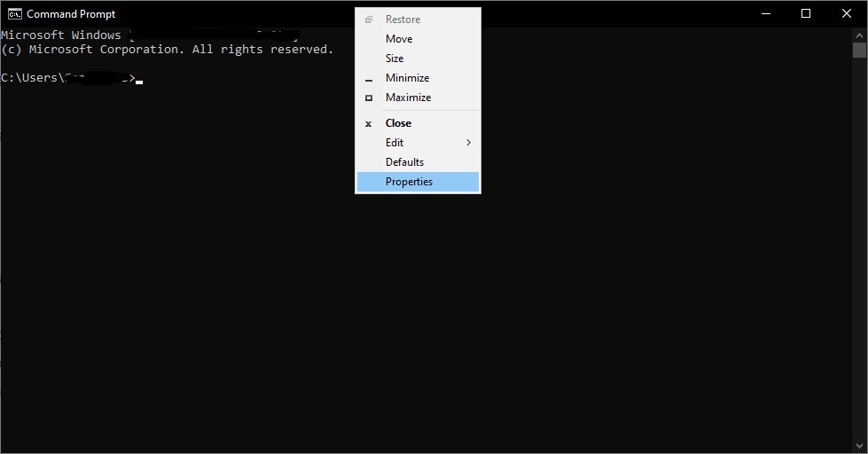The width and height of the screenshot is (868, 454).
Task: Click the x icon beside Close
Action: 368,124
